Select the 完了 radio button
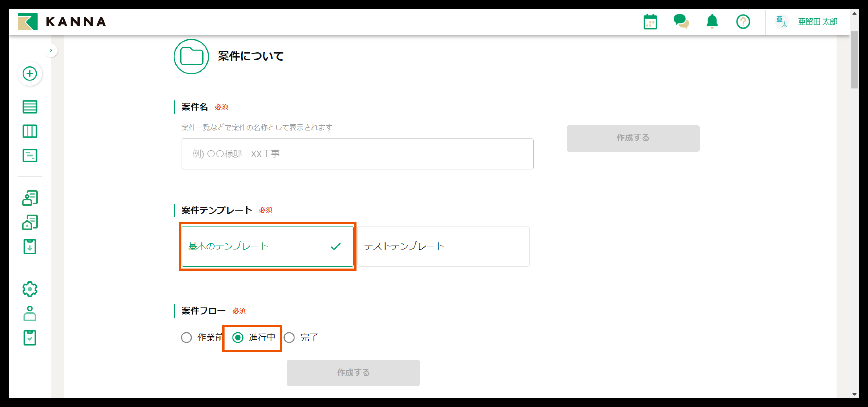Image resolution: width=868 pixels, height=407 pixels. tap(289, 337)
